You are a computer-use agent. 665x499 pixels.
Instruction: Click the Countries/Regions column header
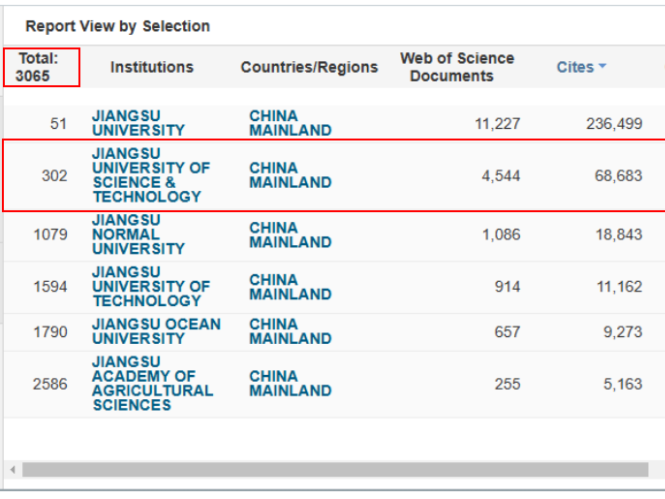[309, 67]
